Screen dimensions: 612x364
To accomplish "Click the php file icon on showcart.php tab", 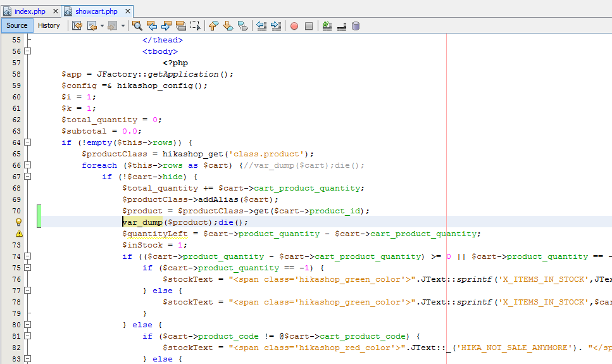I will [x=68, y=11].
